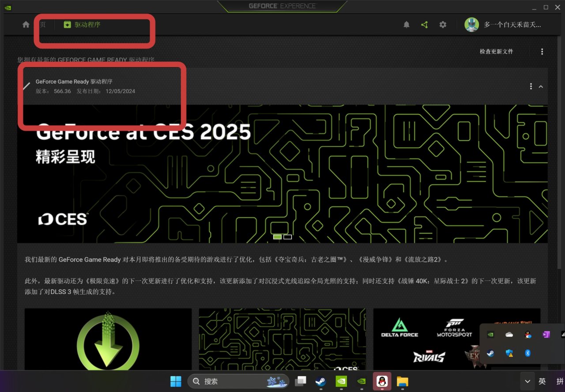Screen dimensions: 565x392
Task: Click the 精彩呈现 banner subtitle
Action: pos(65,157)
